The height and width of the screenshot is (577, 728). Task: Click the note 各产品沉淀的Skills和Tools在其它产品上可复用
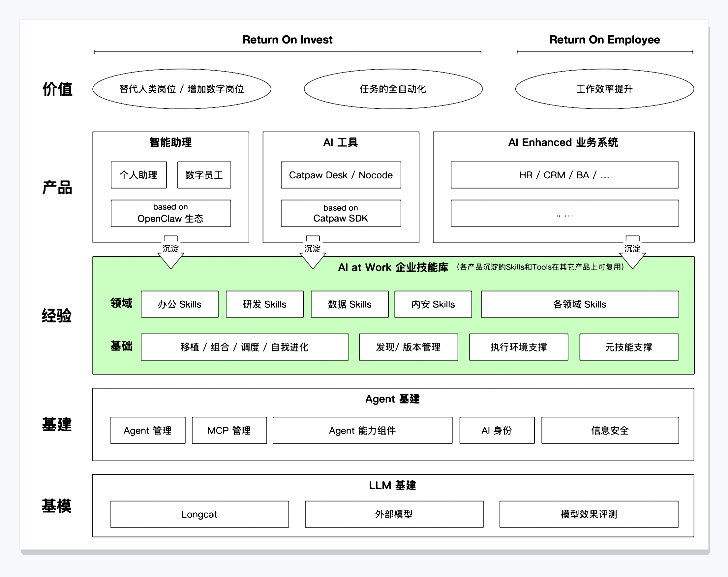point(540,267)
